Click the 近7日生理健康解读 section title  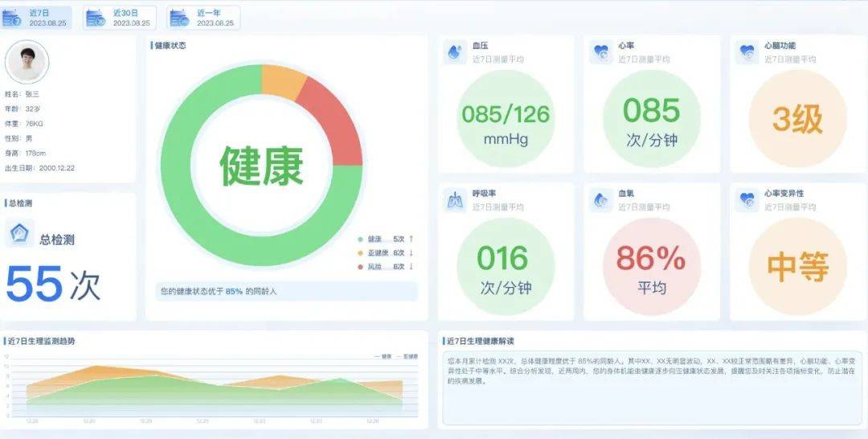481,341
